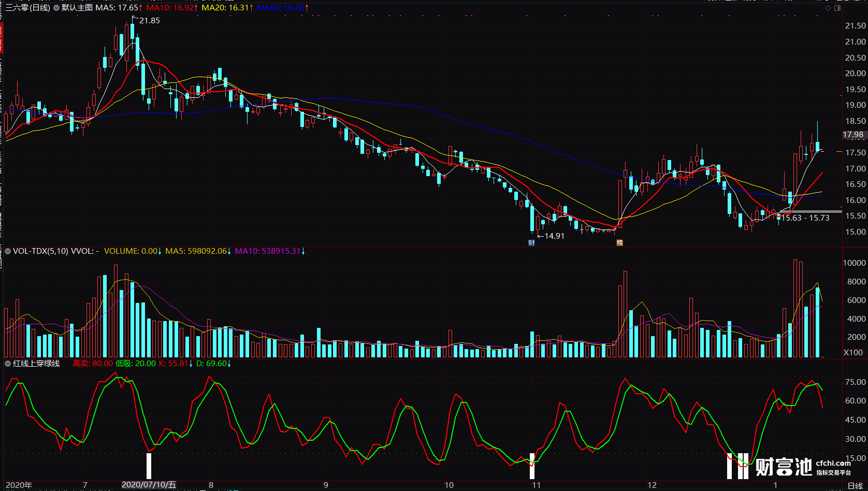Click the 默认主图 indicator label

pyautogui.click(x=77, y=8)
